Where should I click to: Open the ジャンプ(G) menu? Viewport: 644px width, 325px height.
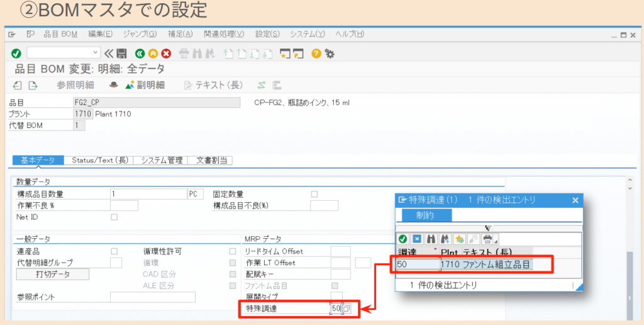click(140, 34)
